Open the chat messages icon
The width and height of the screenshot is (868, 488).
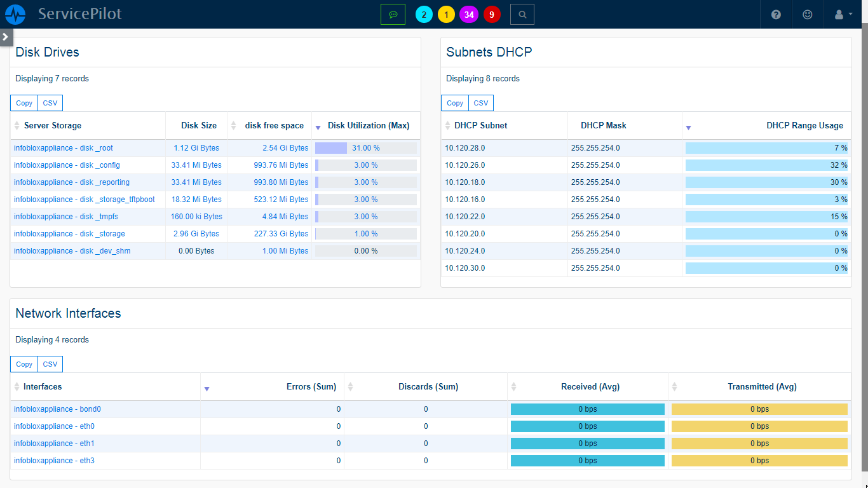click(393, 13)
